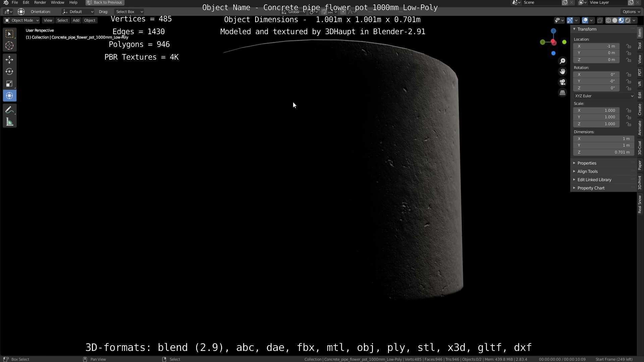The height and width of the screenshot is (362, 644).
Task: Click the Back to Previous button
Action: pos(105,2)
